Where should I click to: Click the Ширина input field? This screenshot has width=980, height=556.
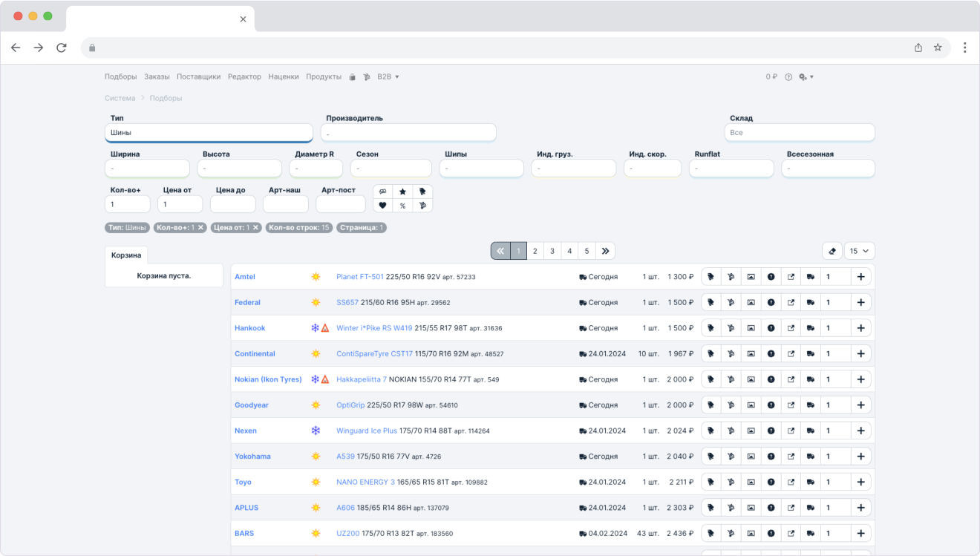147,169
